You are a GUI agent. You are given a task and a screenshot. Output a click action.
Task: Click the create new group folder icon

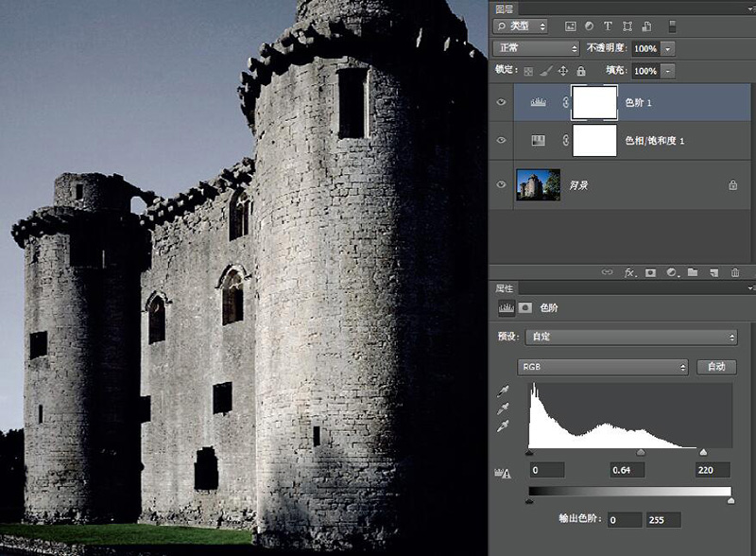click(x=693, y=272)
